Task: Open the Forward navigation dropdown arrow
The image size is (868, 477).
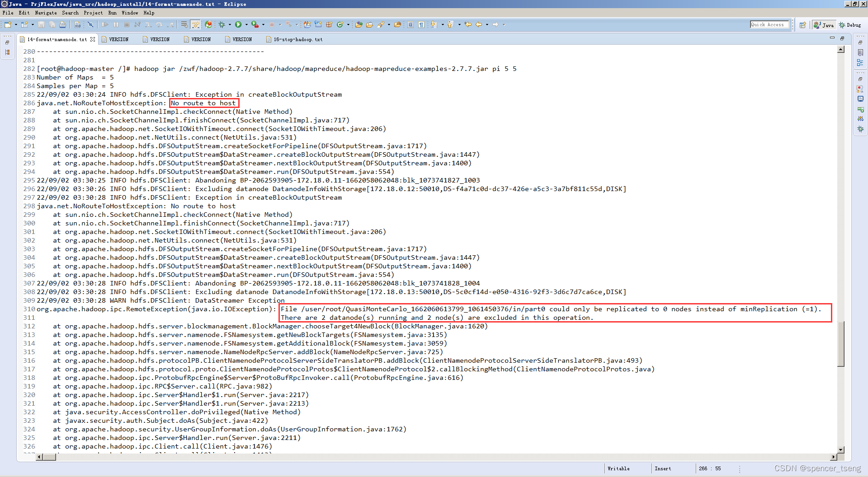Action: coord(503,25)
